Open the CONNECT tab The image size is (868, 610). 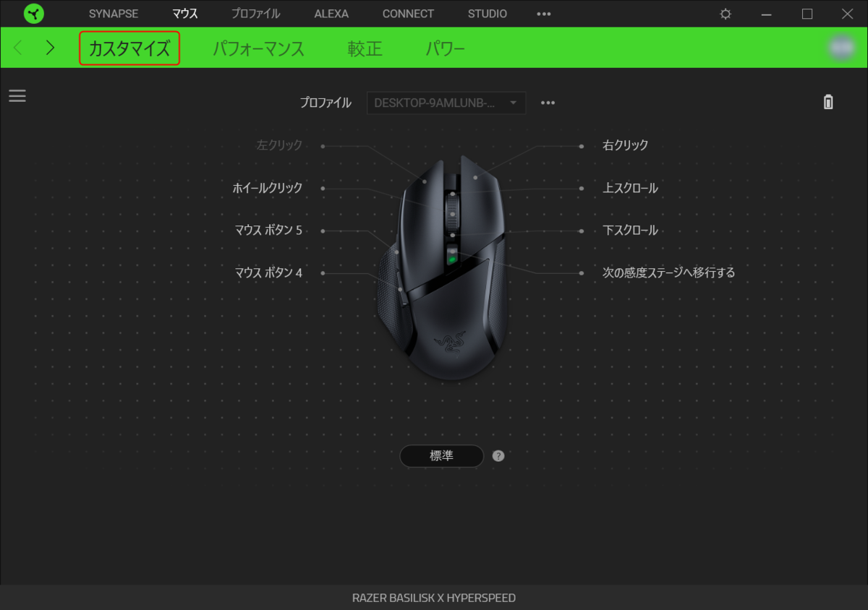pyautogui.click(x=409, y=14)
